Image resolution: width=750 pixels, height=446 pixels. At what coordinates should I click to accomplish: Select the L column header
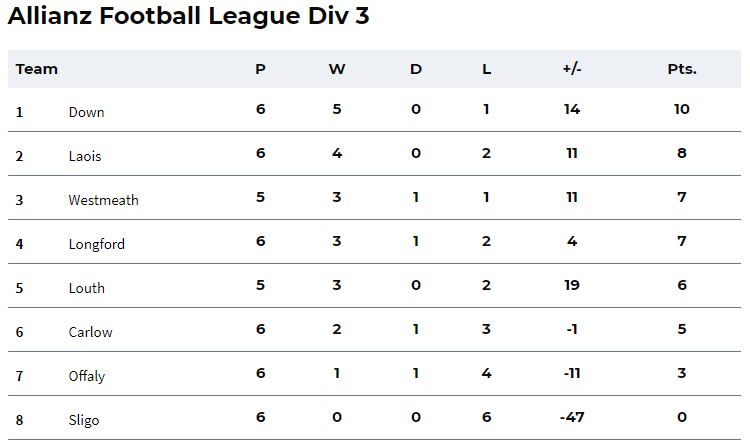[x=486, y=69]
